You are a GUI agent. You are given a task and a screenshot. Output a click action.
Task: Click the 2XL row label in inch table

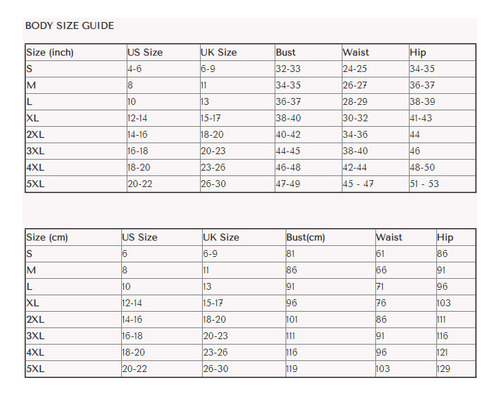35,135
